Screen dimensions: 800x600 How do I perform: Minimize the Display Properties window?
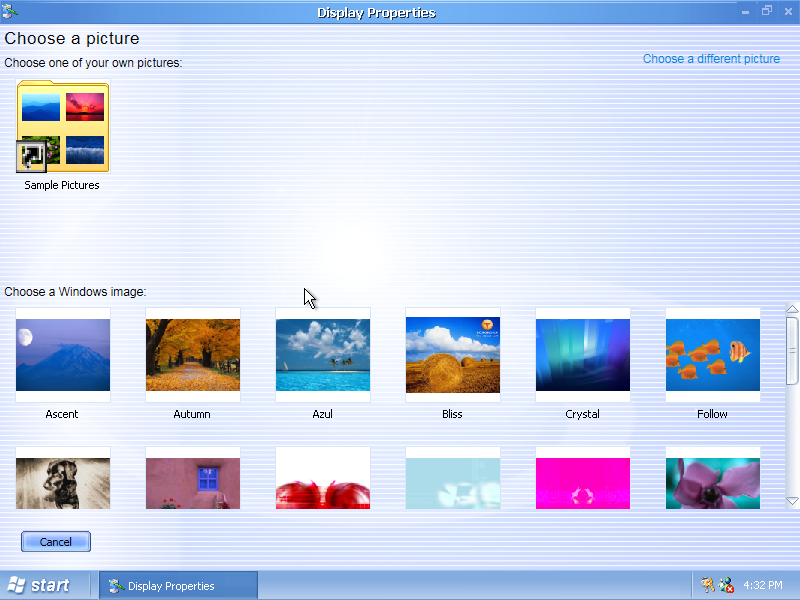click(745, 11)
